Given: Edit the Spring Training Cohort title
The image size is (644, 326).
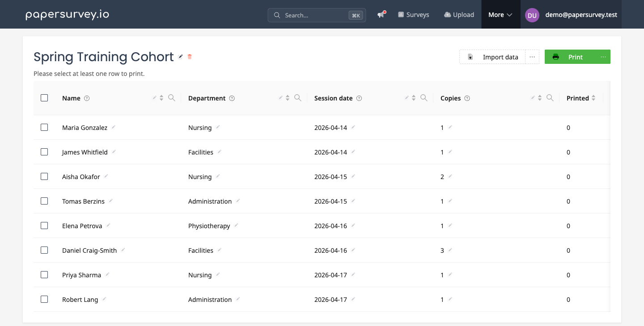Looking at the screenshot, I should (181, 57).
